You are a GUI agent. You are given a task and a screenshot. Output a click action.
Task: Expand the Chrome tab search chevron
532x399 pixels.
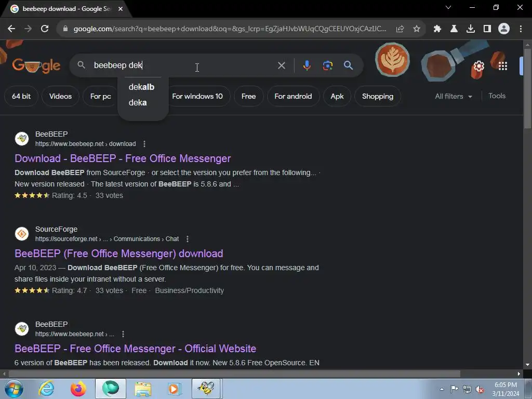pyautogui.click(x=448, y=7)
